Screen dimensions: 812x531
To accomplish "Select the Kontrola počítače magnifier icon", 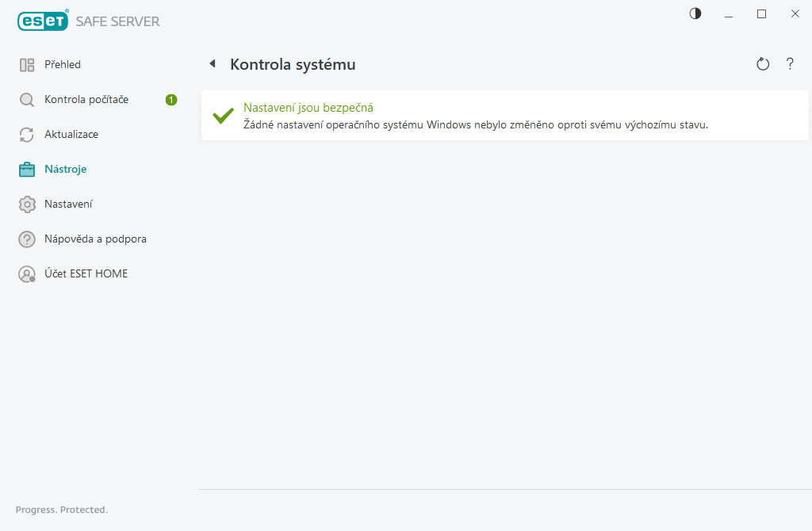I will click(x=26, y=99).
